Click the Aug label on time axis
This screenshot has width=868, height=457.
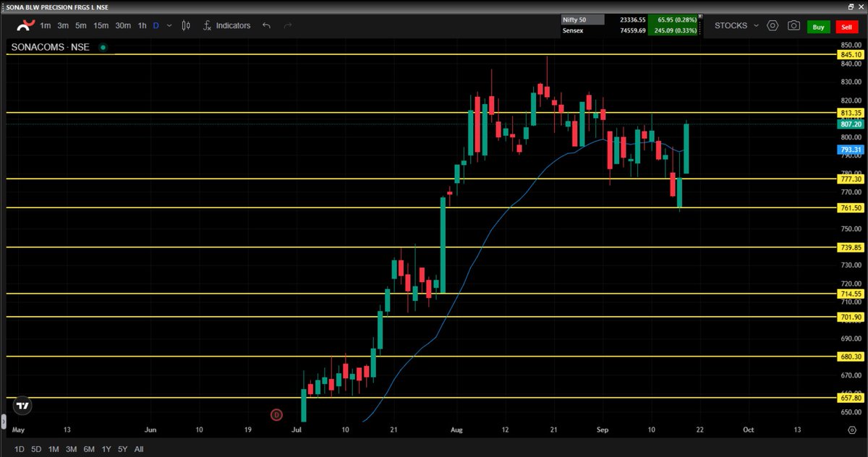coord(457,430)
